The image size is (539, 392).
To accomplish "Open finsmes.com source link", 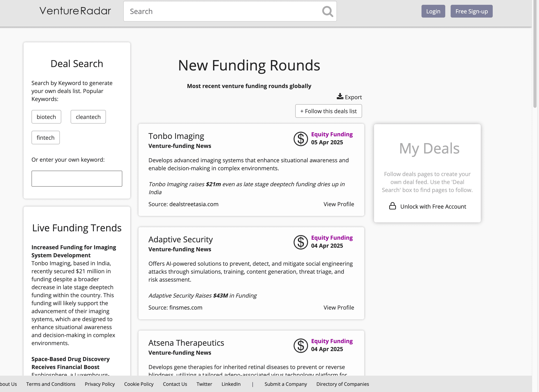I will (186, 307).
